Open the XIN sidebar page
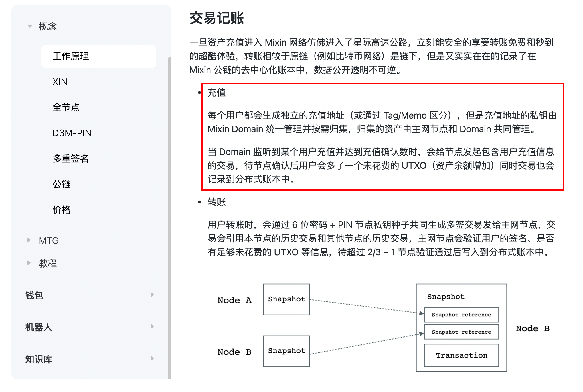 pos(60,82)
